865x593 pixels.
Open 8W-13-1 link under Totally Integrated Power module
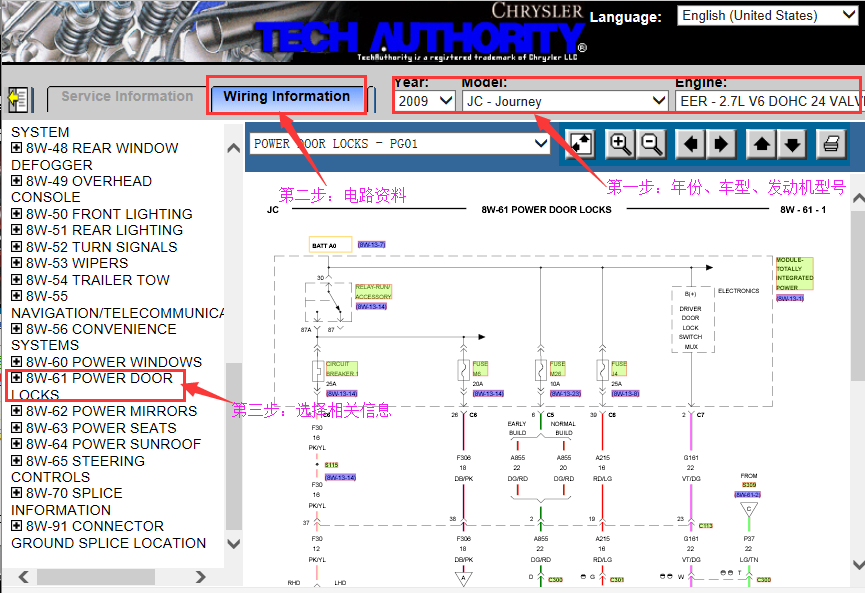point(790,298)
